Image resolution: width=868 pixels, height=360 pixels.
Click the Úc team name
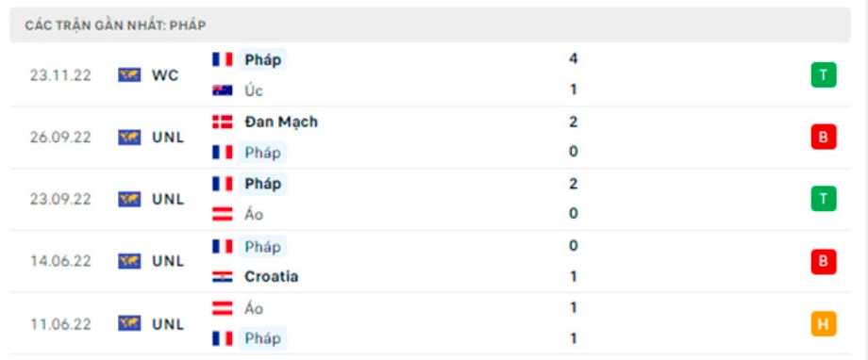tap(254, 90)
